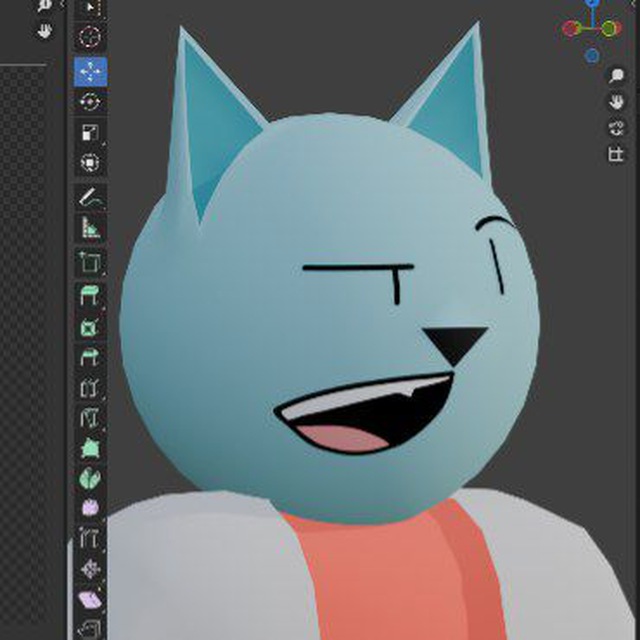Toggle perspective/orthographic grid icon
640x640 pixels.
coord(616,154)
